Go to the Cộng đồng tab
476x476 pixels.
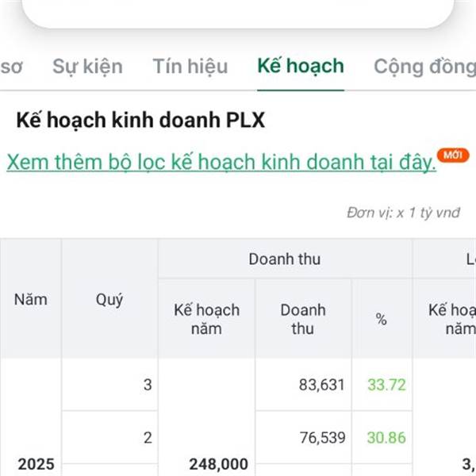pyautogui.click(x=424, y=66)
